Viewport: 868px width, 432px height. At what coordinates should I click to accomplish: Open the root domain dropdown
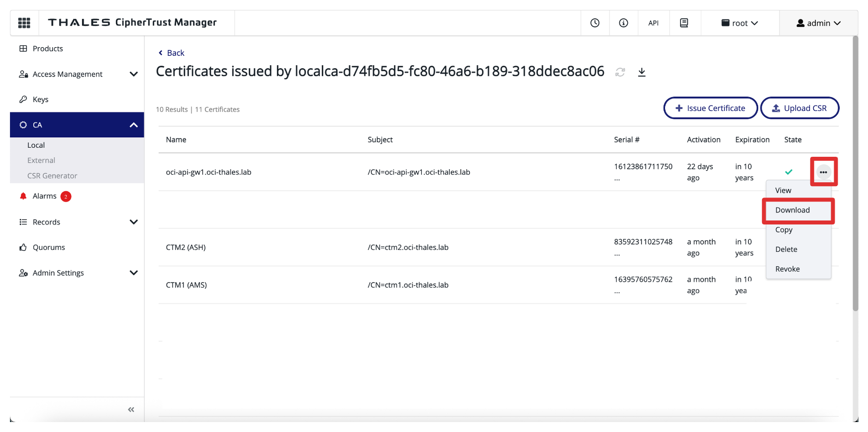pyautogui.click(x=740, y=23)
